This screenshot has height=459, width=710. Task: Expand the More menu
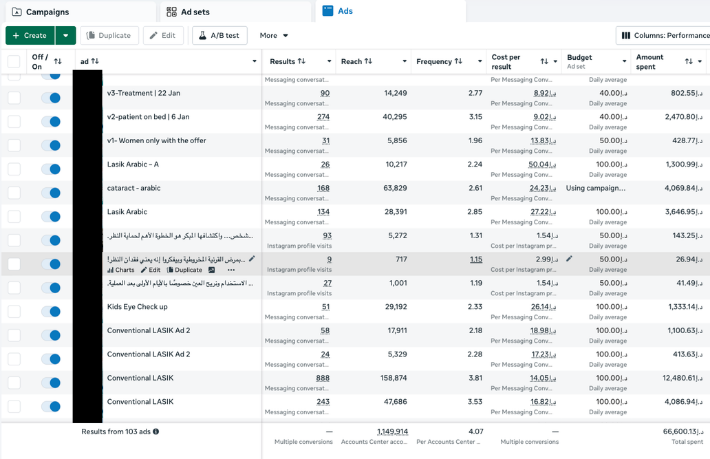coord(274,35)
